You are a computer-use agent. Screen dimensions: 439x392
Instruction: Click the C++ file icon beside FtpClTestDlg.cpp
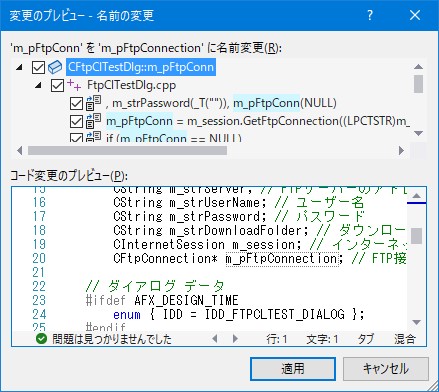click(x=74, y=85)
